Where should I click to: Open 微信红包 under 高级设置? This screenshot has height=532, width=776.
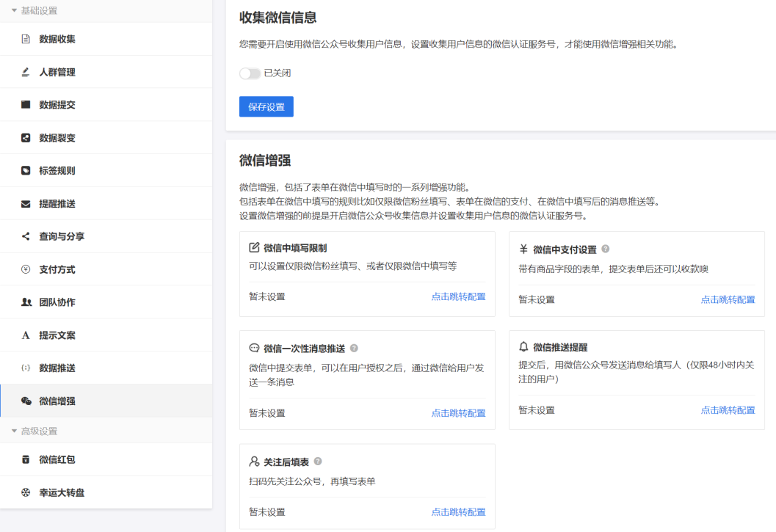[x=106, y=460]
